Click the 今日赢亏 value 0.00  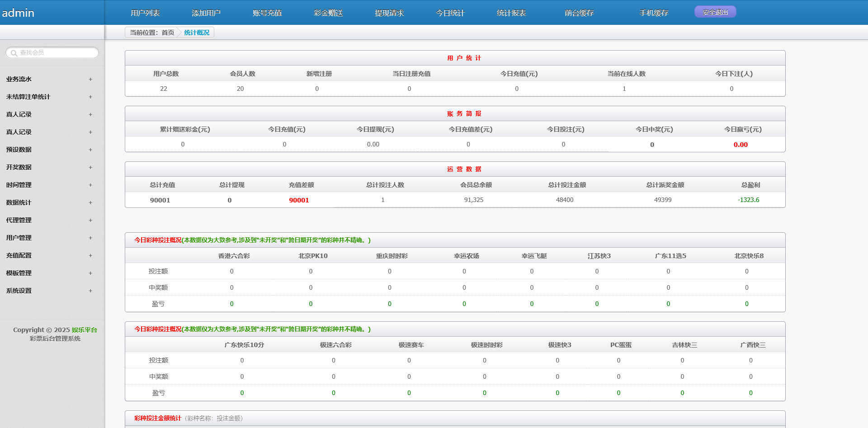tap(741, 145)
